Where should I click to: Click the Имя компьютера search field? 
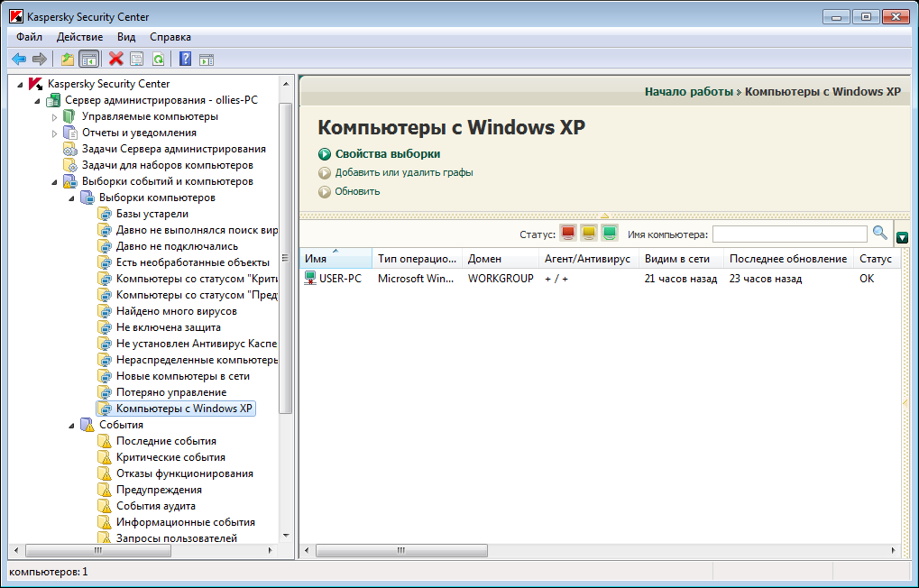click(x=789, y=234)
